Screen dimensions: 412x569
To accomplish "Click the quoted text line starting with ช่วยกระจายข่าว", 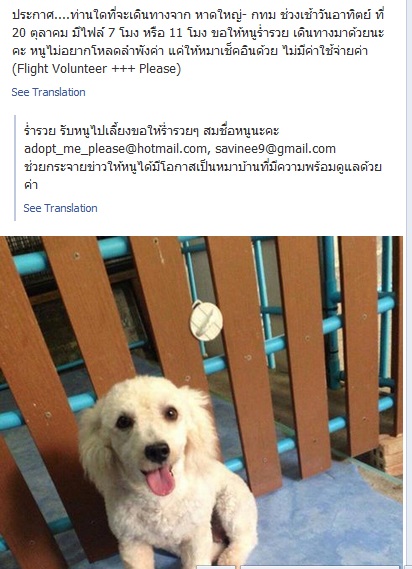I will coord(203,167).
